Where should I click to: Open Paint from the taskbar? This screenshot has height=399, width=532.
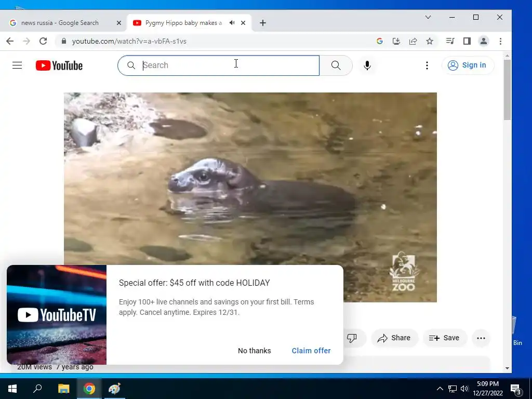[x=115, y=389]
